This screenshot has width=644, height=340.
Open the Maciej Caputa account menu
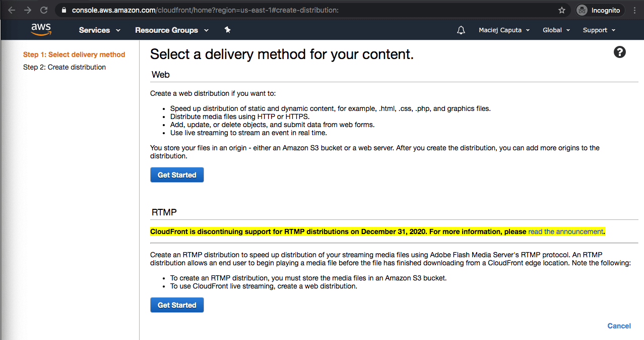point(504,30)
